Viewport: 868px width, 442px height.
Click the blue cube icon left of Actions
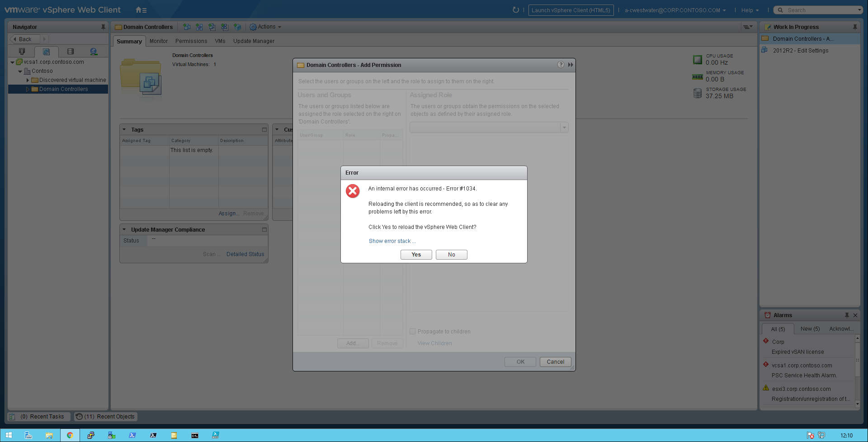[x=237, y=27]
